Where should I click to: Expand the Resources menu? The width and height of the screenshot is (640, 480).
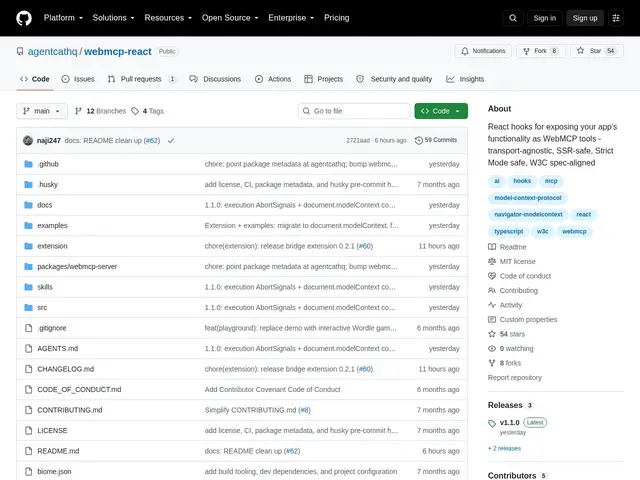(168, 18)
